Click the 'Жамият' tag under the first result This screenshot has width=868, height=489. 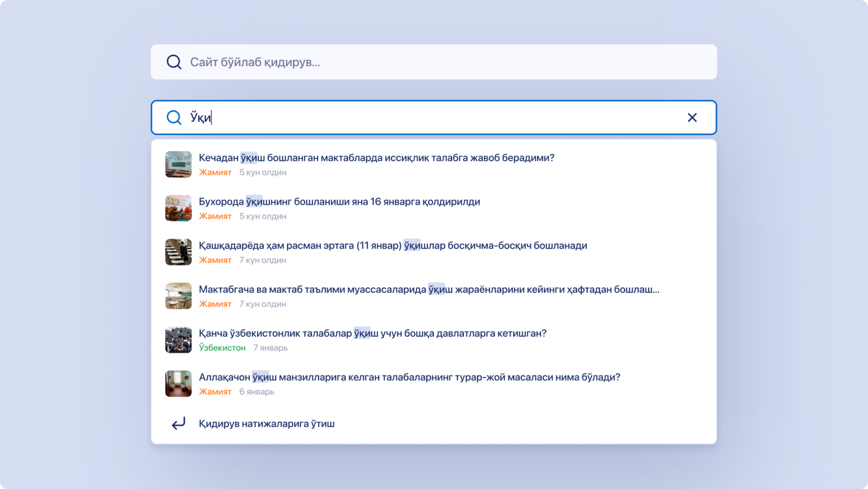coord(215,172)
